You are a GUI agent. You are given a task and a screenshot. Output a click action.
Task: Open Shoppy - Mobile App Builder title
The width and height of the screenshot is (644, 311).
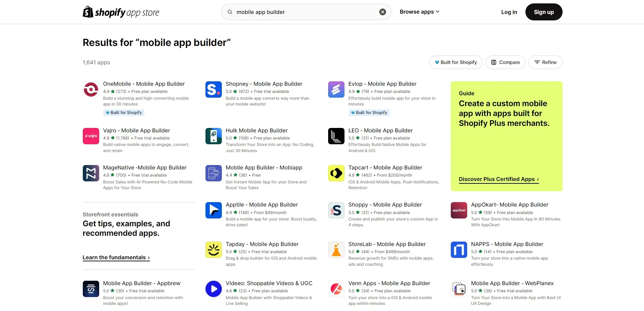[x=385, y=205]
